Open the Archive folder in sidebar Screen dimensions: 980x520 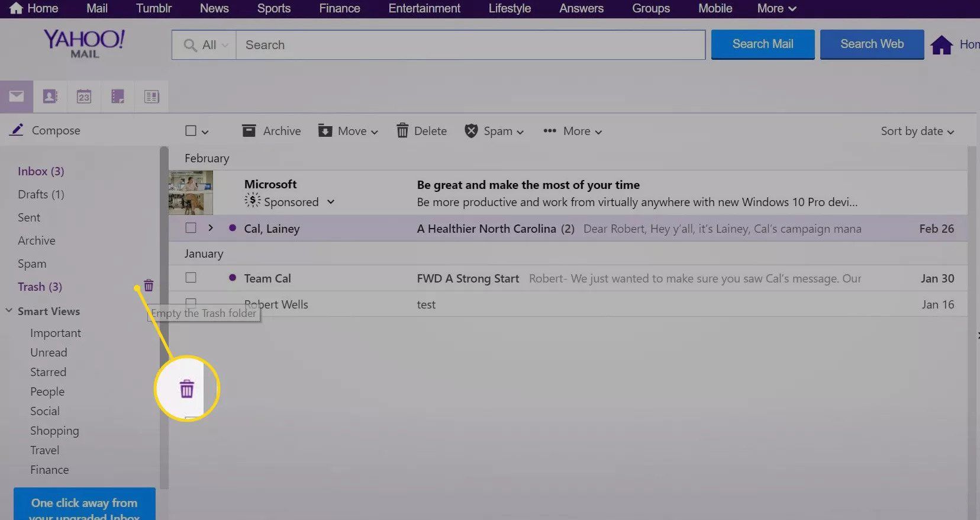click(x=37, y=240)
